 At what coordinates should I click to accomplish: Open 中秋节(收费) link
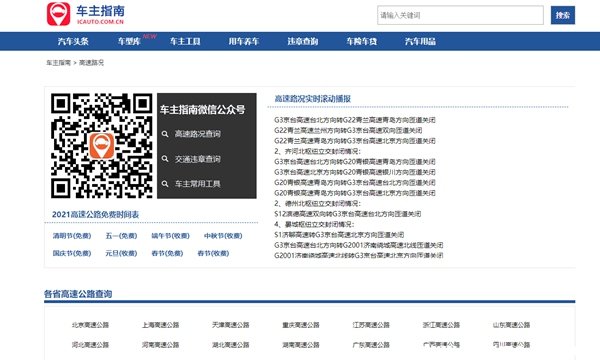tap(223, 236)
